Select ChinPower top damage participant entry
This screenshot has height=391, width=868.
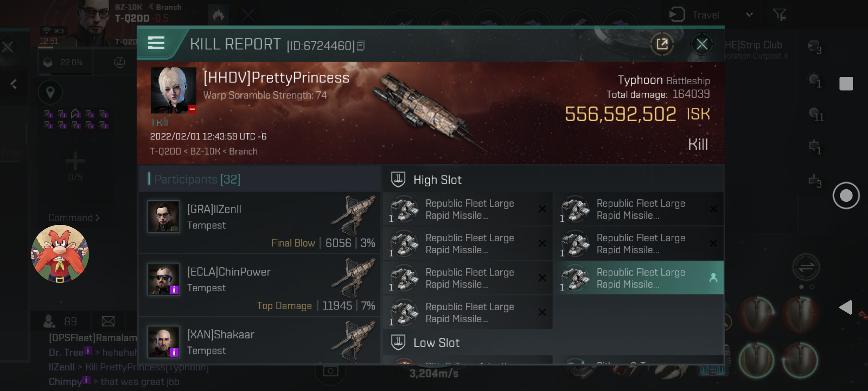[259, 285]
